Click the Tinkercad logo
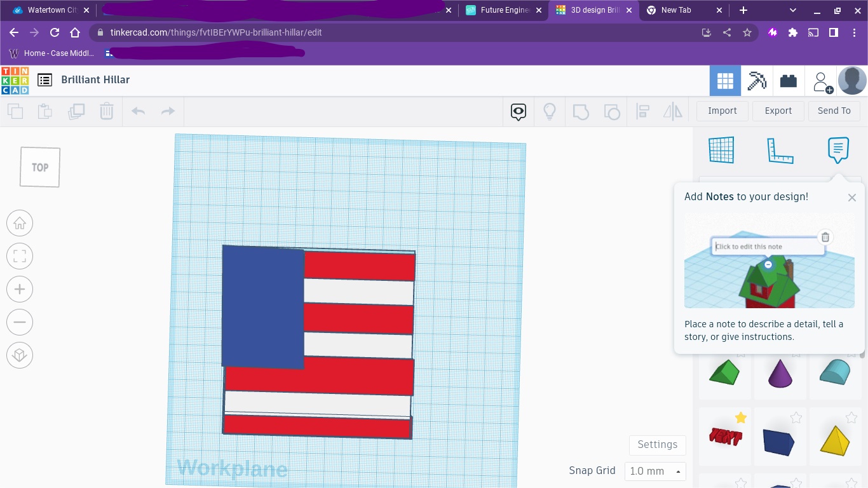The image size is (868, 488). pos(15,80)
